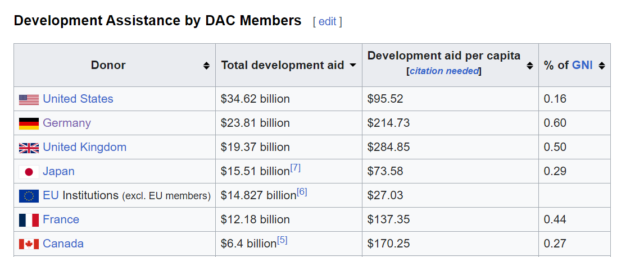
Task: Sort table by Donor column arrows
Action: [207, 66]
